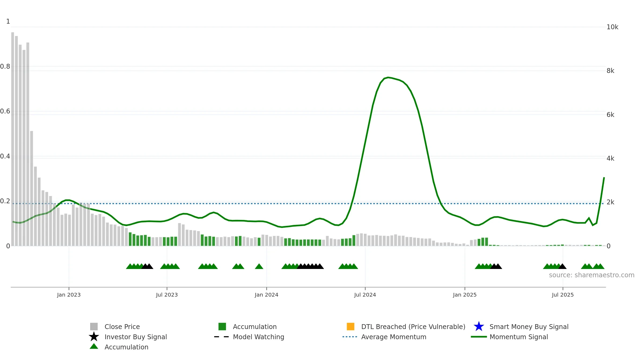Click the Close Price legend label
Image resolution: width=644 pixels, height=362 pixels.
tap(122, 327)
